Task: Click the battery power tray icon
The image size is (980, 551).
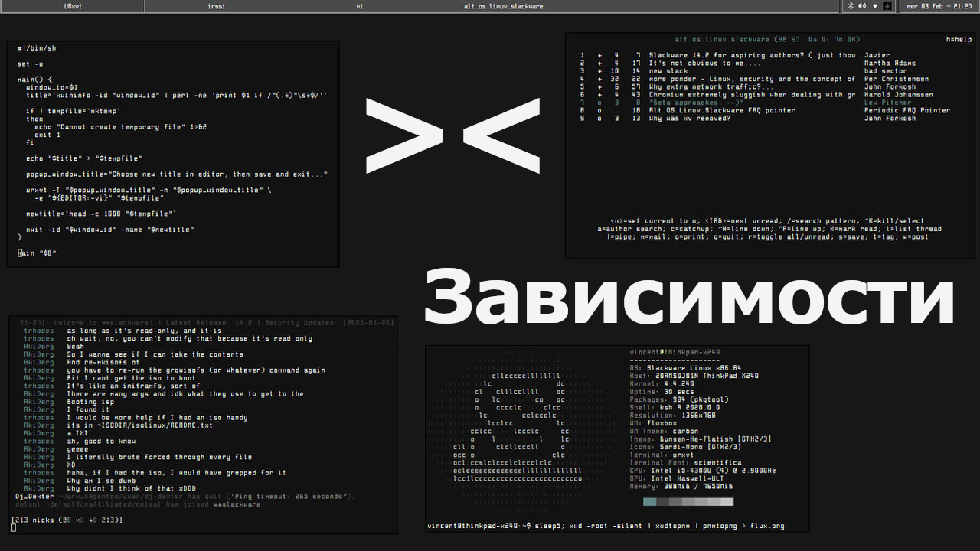Action: (x=887, y=6)
